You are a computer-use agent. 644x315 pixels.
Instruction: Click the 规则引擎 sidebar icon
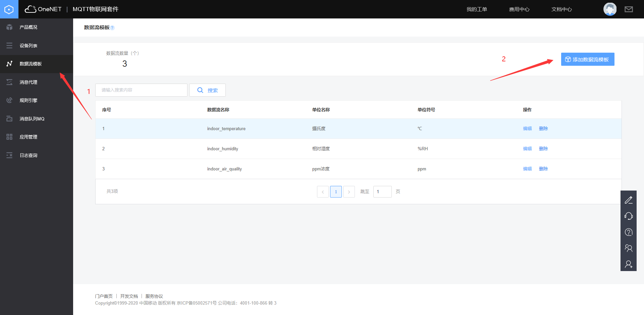click(9, 100)
